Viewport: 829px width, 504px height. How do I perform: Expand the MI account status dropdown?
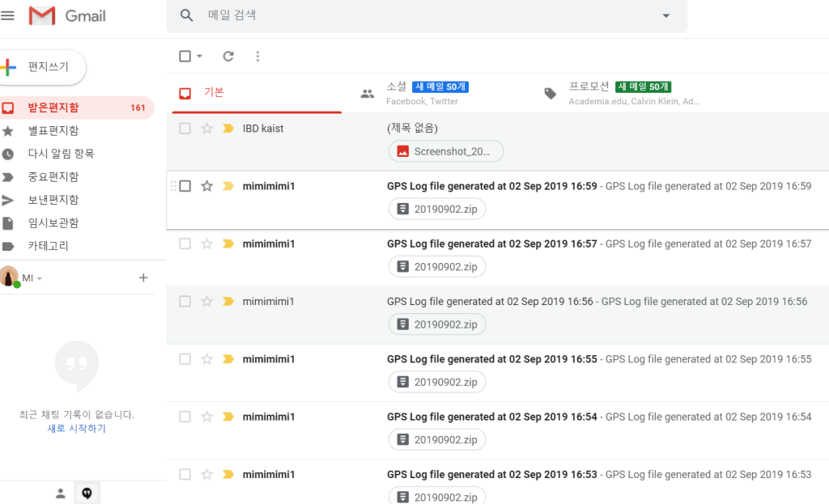[x=40, y=278]
